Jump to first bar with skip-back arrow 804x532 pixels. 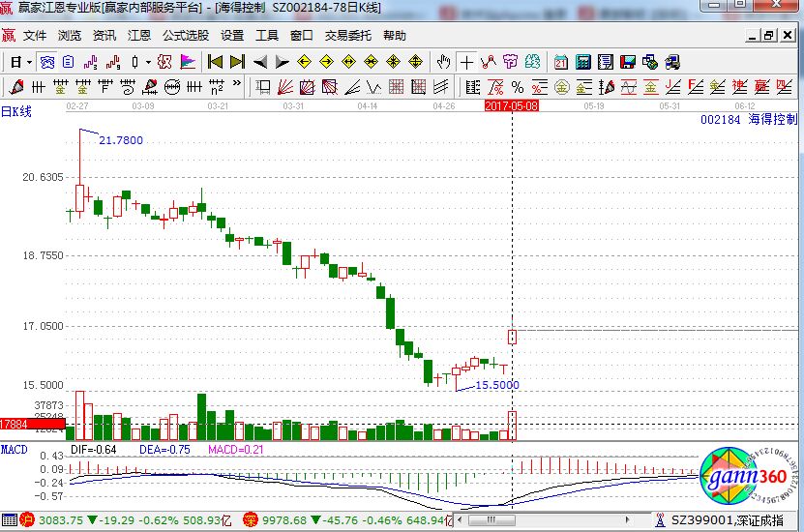(x=215, y=62)
